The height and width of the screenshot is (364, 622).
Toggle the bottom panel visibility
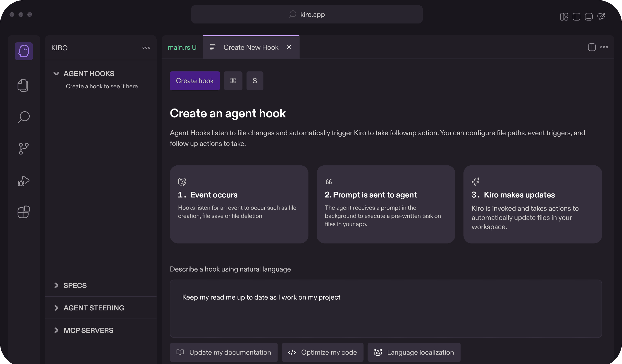pyautogui.click(x=589, y=17)
